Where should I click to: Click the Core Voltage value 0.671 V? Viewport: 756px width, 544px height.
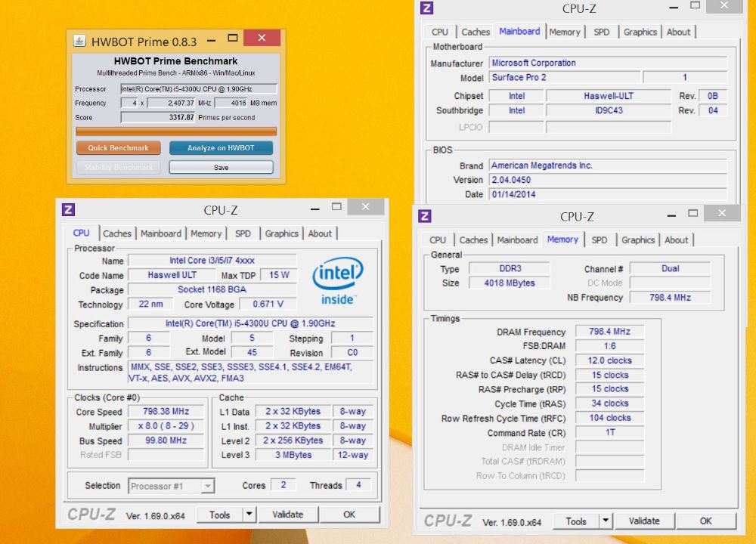coord(268,304)
